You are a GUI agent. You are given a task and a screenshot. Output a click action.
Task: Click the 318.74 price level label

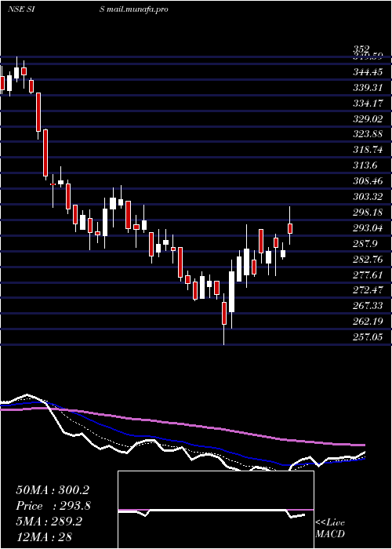(x=368, y=151)
